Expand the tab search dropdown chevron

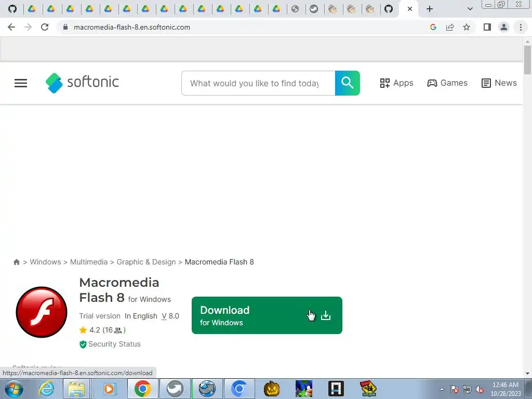point(470,9)
